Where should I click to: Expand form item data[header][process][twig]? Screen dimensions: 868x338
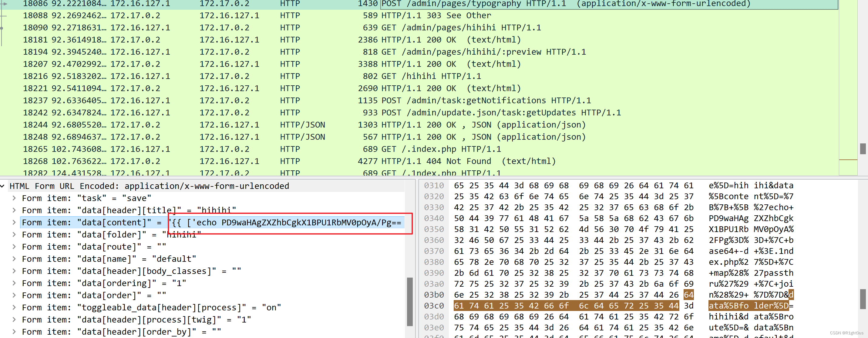(x=14, y=319)
